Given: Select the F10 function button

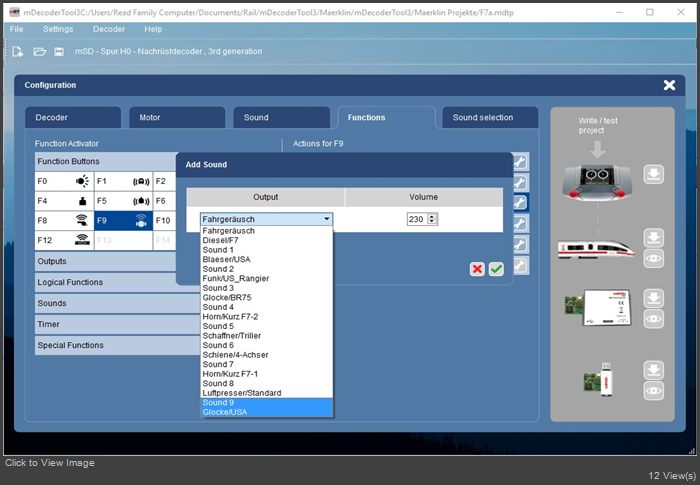Looking at the screenshot, I should tap(164, 221).
